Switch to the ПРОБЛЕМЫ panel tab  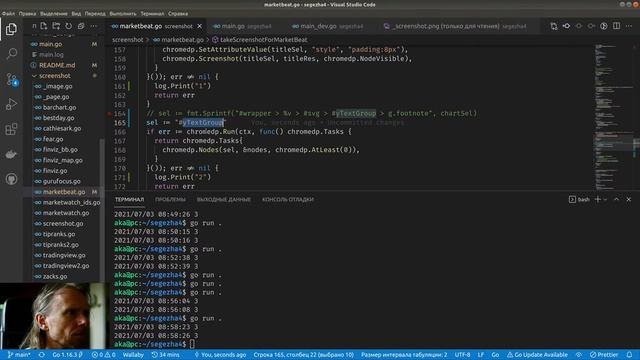pyautogui.click(x=170, y=200)
